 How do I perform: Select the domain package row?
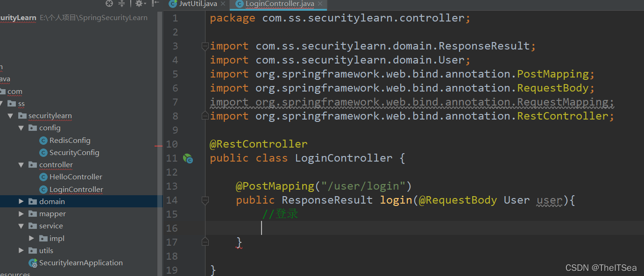point(81,201)
